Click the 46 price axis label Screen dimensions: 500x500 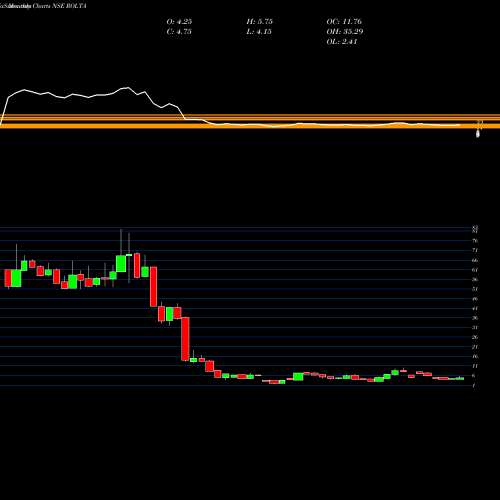(475, 299)
